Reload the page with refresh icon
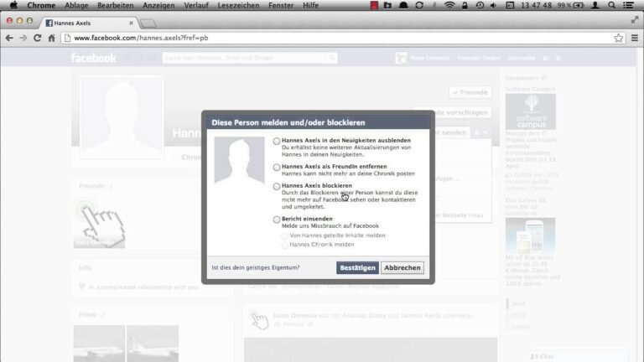This screenshot has height=362, width=644. coord(37,39)
